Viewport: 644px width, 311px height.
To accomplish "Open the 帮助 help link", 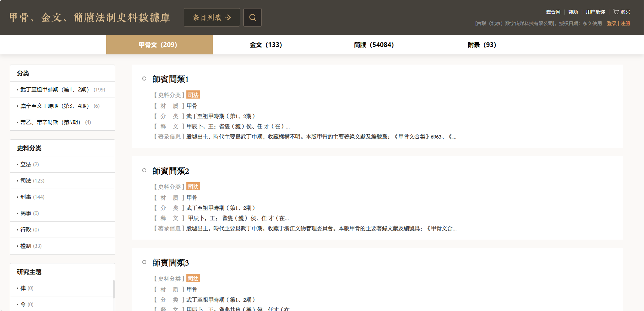I will coord(573,12).
